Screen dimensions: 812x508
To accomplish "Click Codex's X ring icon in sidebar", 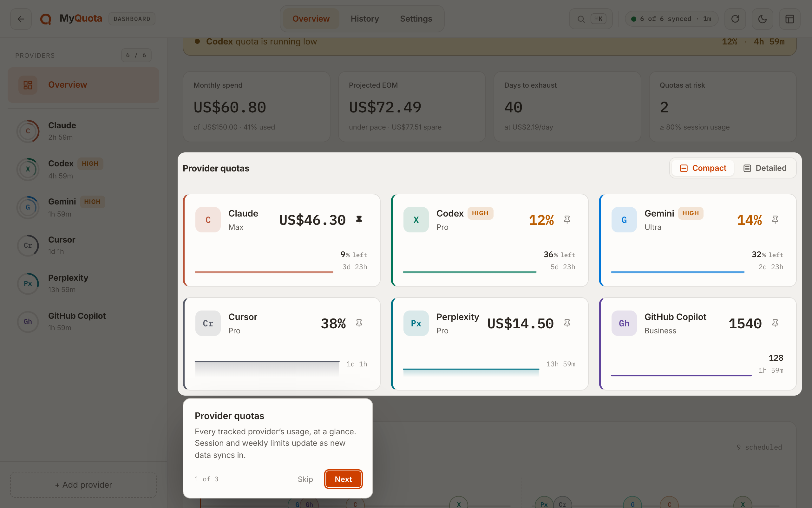I will click(x=28, y=169).
